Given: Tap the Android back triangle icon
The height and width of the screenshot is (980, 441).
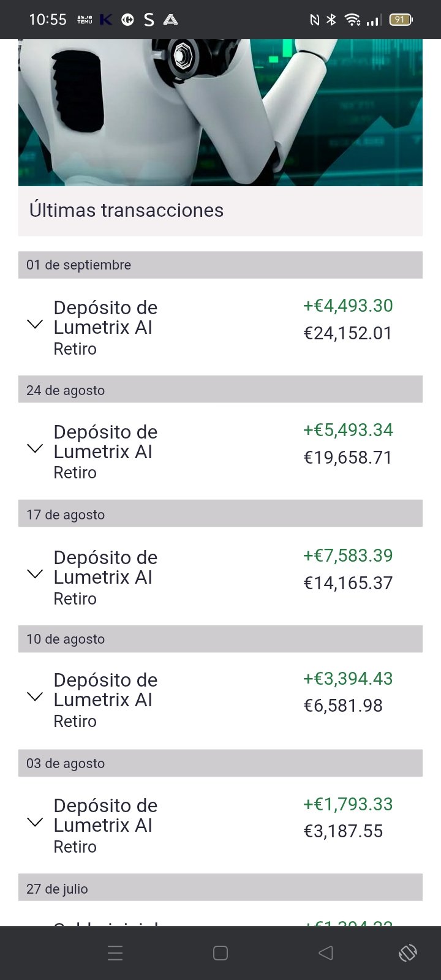Looking at the screenshot, I should point(326,953).
